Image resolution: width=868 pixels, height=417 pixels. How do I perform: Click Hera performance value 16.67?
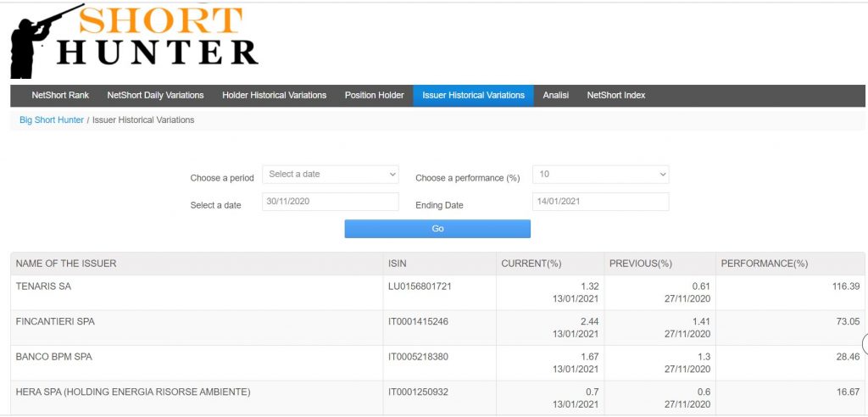click(x=848, y=392)
